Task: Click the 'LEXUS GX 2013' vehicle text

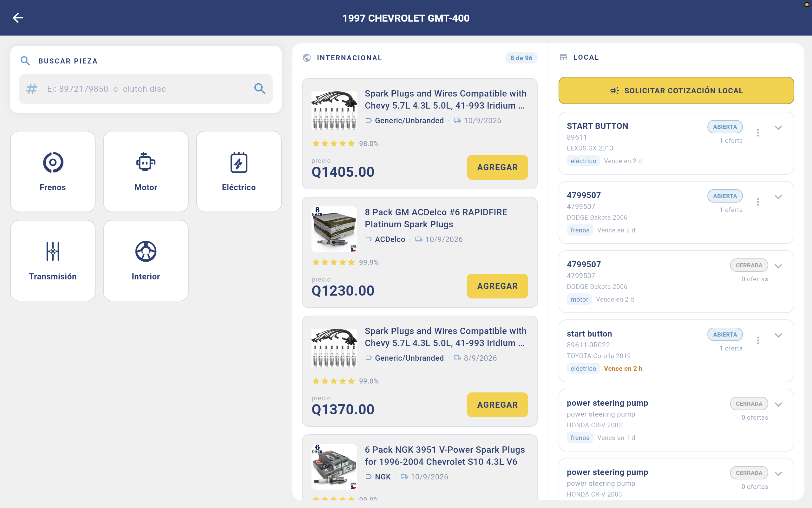Action: pyautogui.click(x=590, y=148)
